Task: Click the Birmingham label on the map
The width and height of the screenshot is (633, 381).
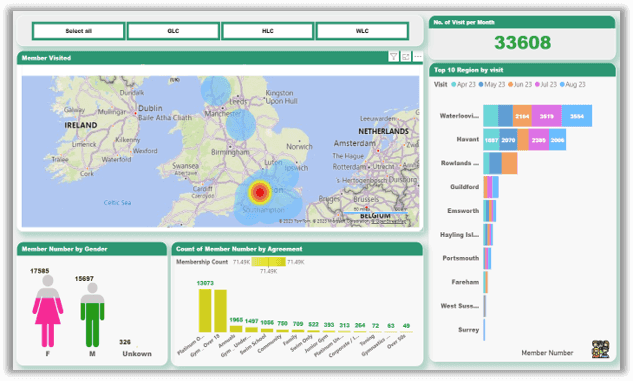Action: 230,152
